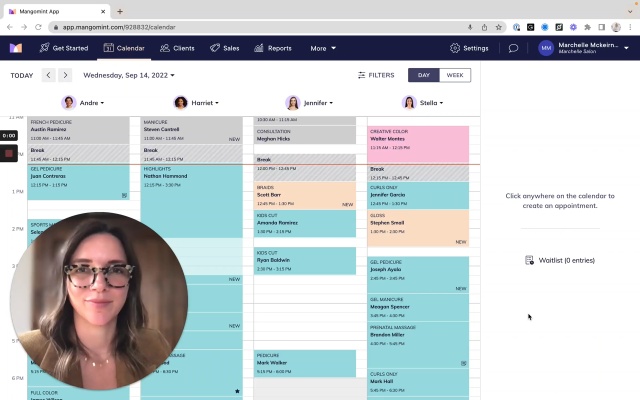Jump to Today on calendar
The width and height of the screenshot is (640, 400).
[22, 76]
